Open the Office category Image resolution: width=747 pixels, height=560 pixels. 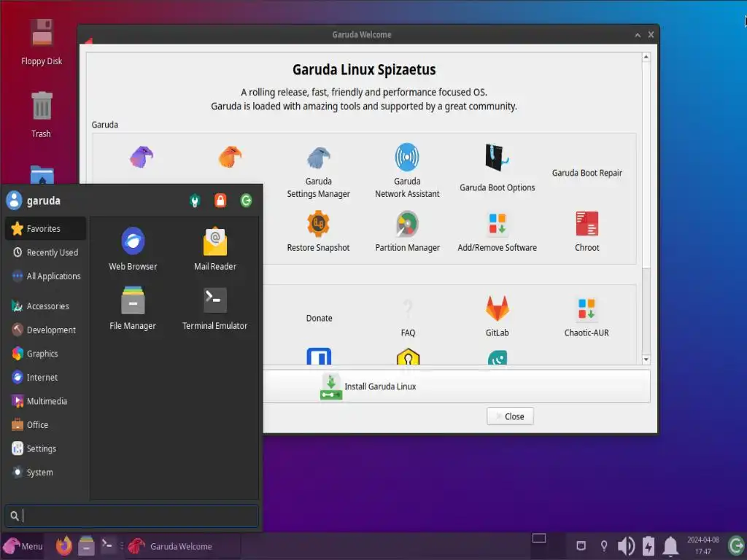point(46,425)
